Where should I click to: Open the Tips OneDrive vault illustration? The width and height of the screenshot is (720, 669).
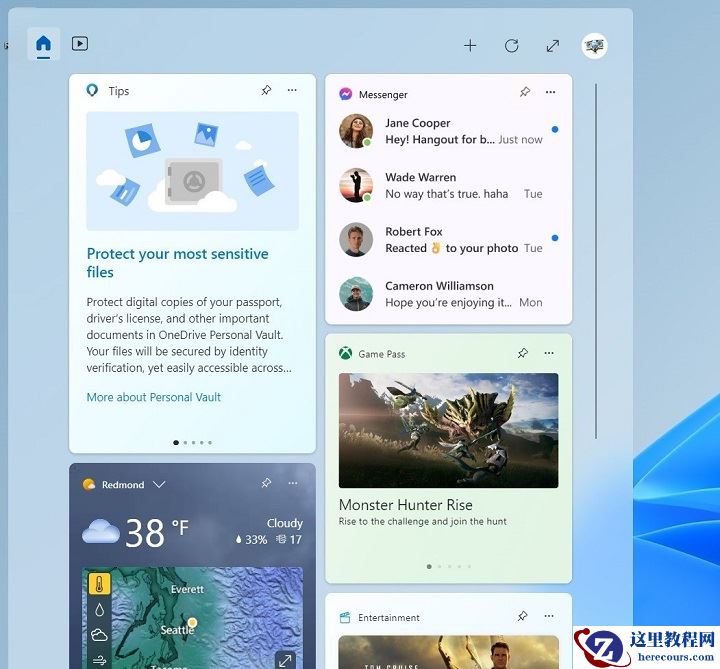pyautogui.click(x=192, y=171)
